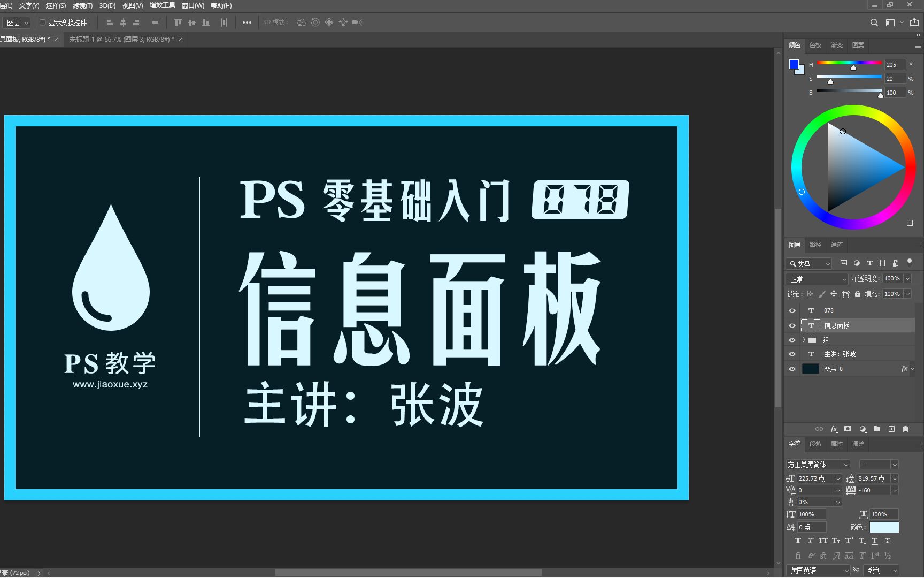Align top edges icon in options bar
The height and width of the screenshot is (578, 924).
click(x=178, y=22)
